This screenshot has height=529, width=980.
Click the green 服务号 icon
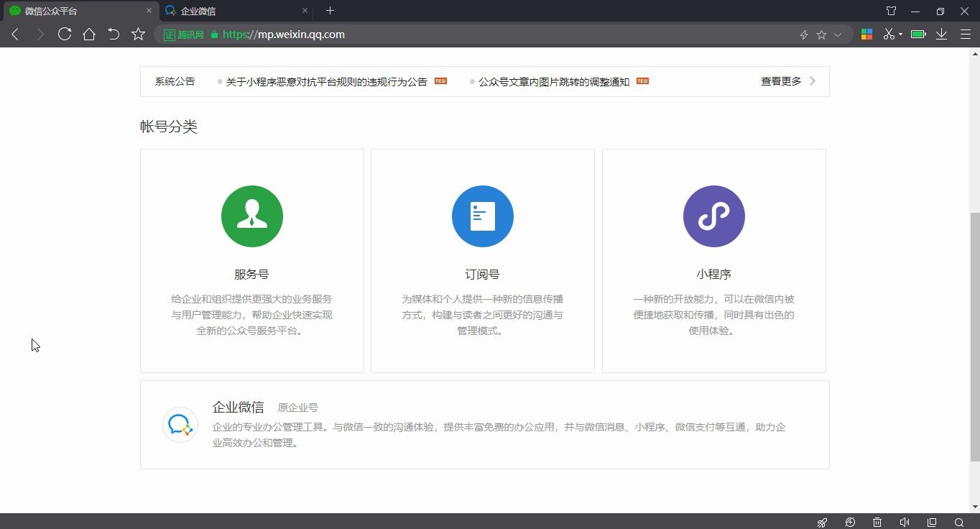pos(252,216)
